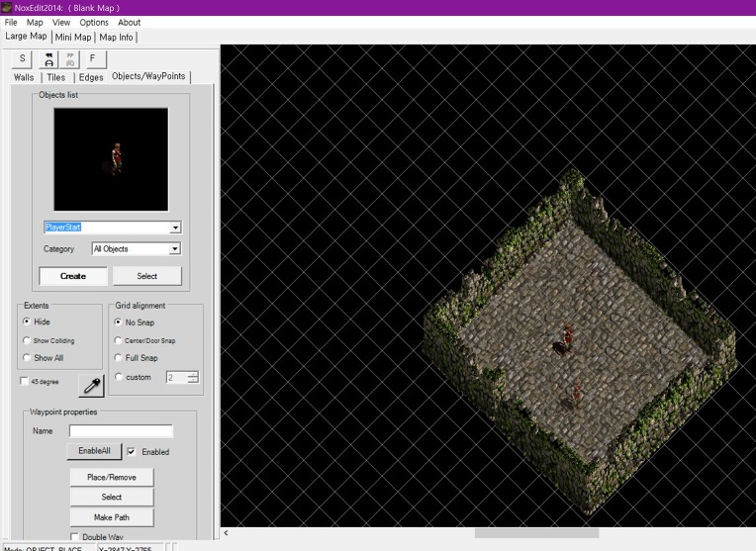Viewport: 756px width, 551px height.
Task: Click the greyed-out toolbar icon beside F
Action: [x=69, y=59]
